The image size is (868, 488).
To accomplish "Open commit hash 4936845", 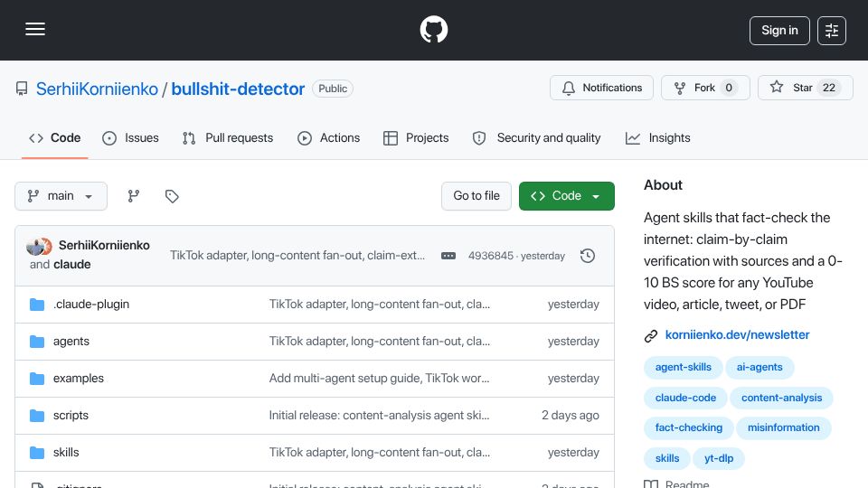I will 490,256.
